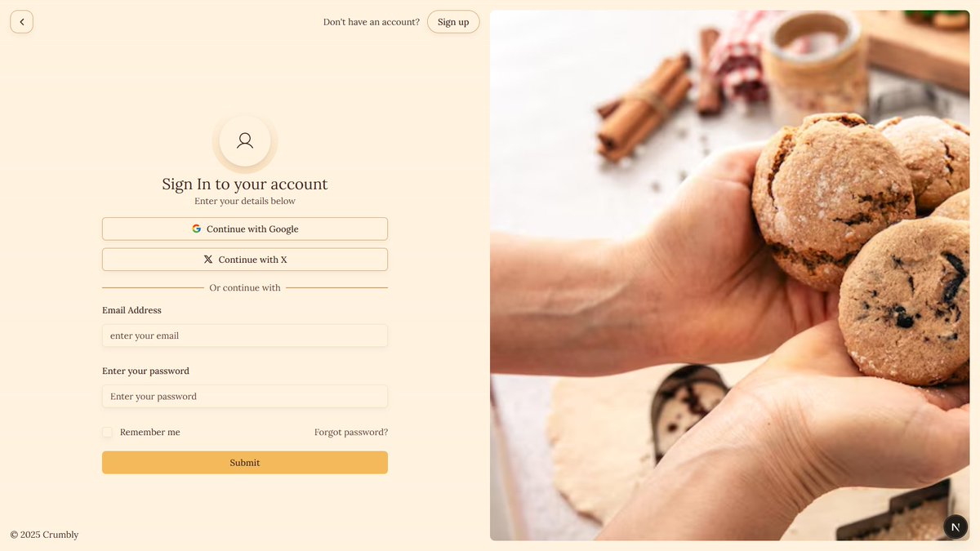Click the Sign In to your account heading

pyautogui.click(x=245, y=184)
